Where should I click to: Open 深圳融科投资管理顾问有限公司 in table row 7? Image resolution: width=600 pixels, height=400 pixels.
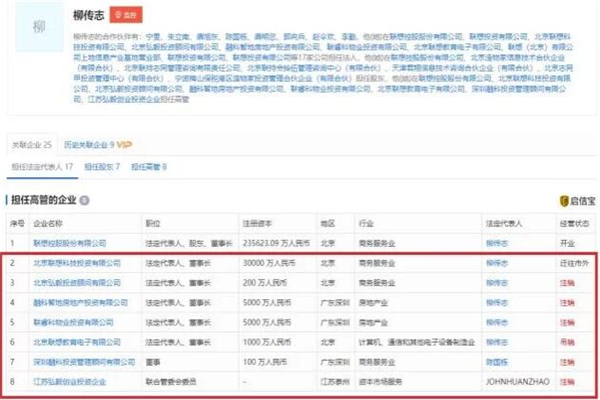pos(84,362)
